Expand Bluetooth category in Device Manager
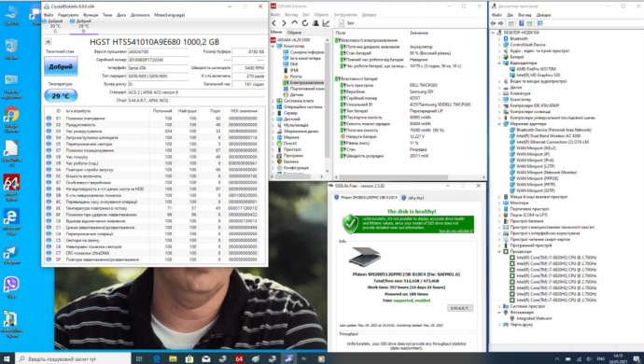 point(500,38)
